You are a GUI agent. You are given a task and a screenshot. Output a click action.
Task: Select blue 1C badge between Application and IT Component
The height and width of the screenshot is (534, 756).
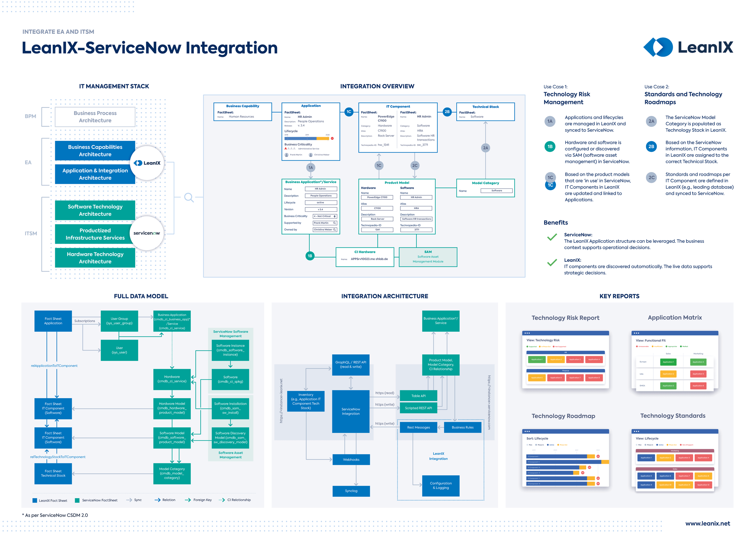[x=349, y=112]
